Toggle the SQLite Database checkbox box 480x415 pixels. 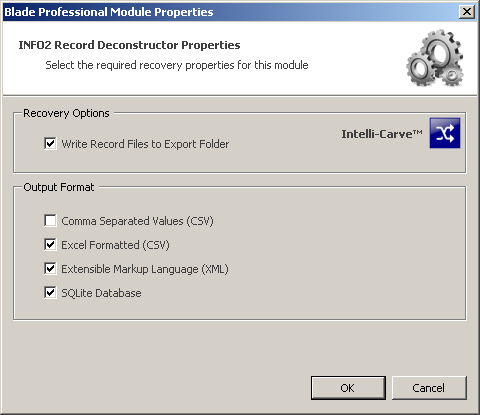coord(50,293)
